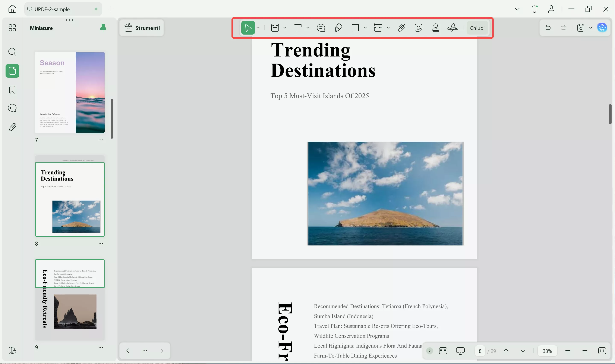615x364 pixels.
Task: Open the signature tool
Action: 452,28
